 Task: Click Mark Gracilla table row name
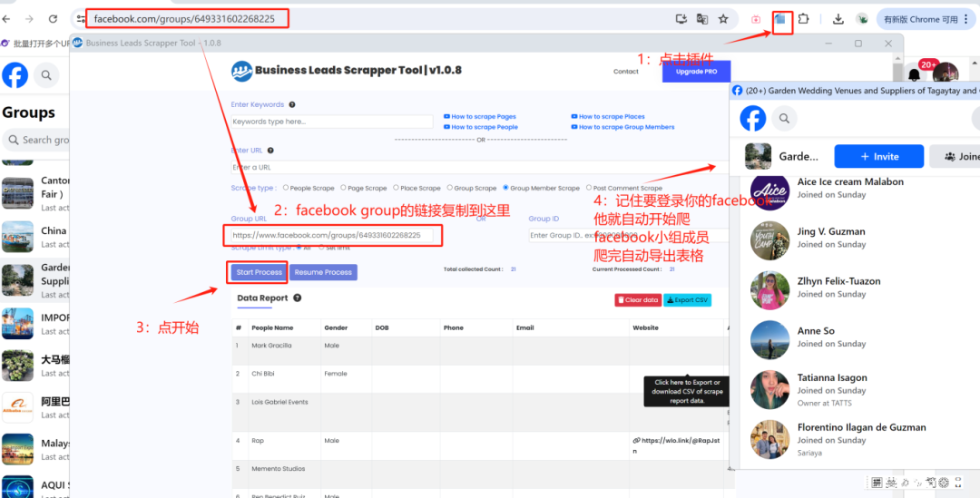point(271,346)
